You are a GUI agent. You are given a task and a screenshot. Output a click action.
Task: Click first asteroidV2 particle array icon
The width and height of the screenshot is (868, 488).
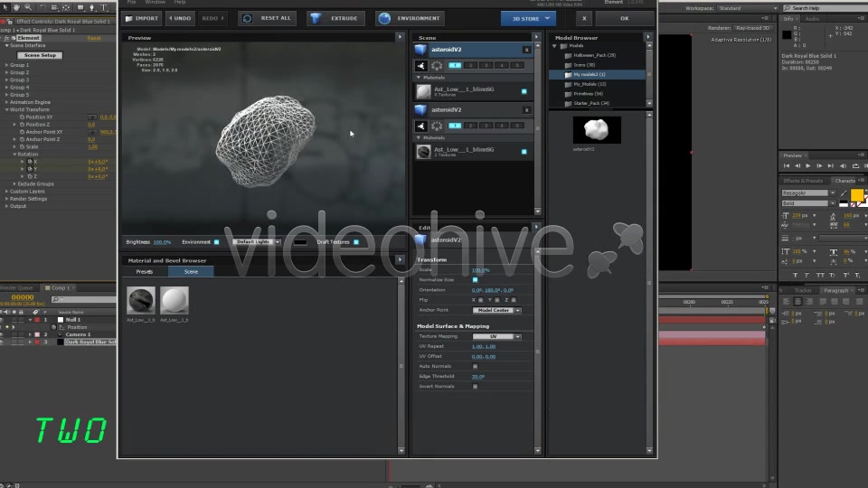pos(437,66)
